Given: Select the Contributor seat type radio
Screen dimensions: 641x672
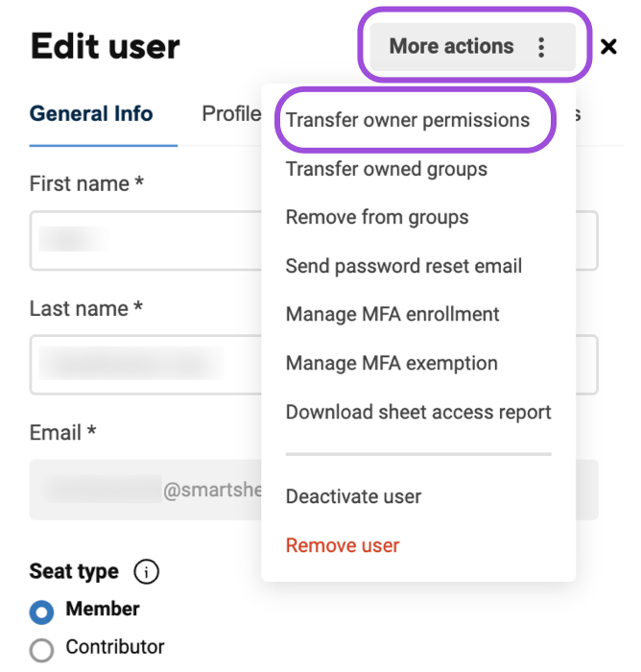Looking at the screenshot, I should (x=41, y=650).
